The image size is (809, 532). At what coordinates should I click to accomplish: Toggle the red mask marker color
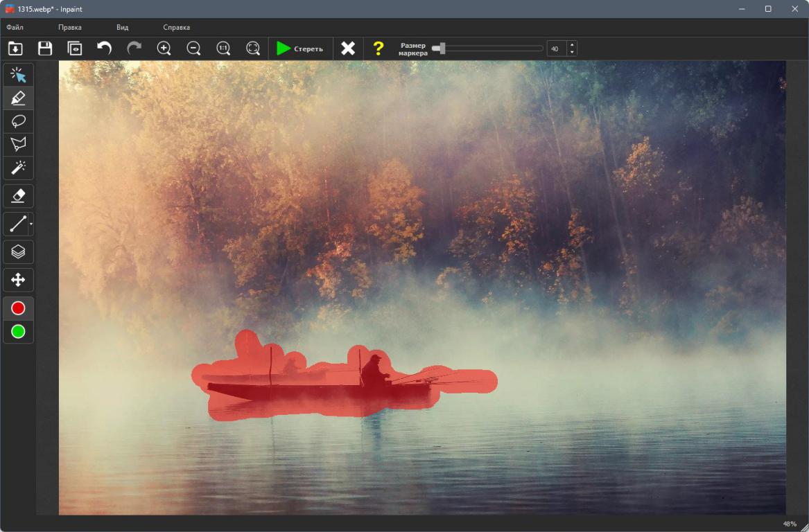coord(19,308)
